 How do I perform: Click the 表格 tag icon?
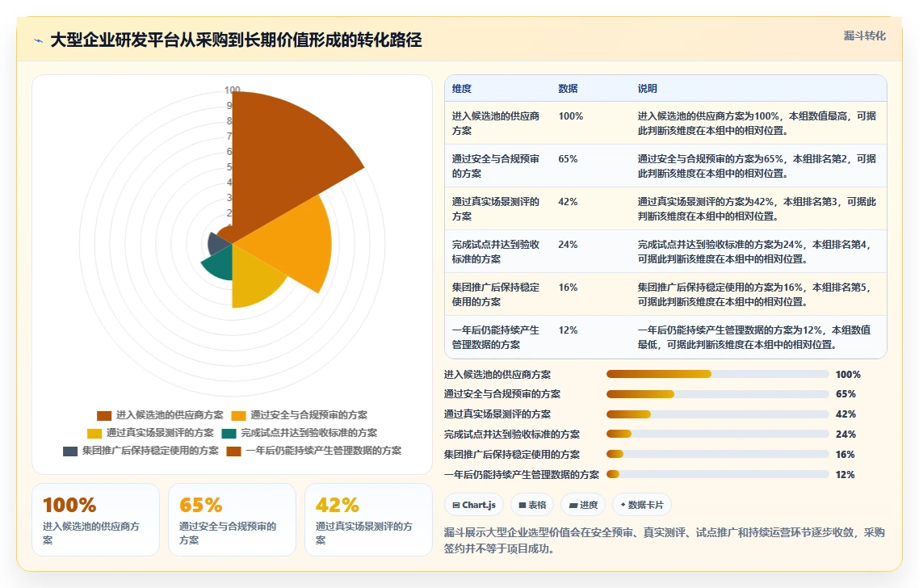click(x=522, y=505)
